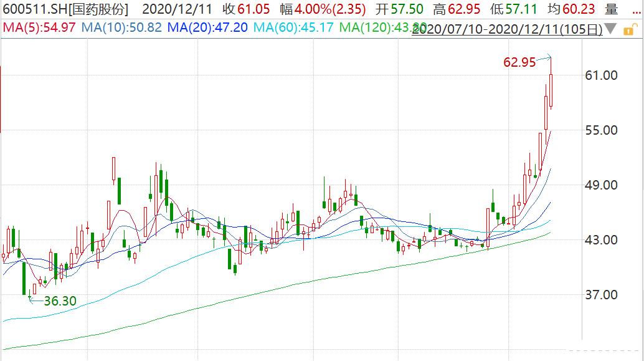The height and width of the screenshot is (361, 644).
Task: Click the MA(10):50.82 indicator label
Action: pyautogui.click(x=121, y=27)
